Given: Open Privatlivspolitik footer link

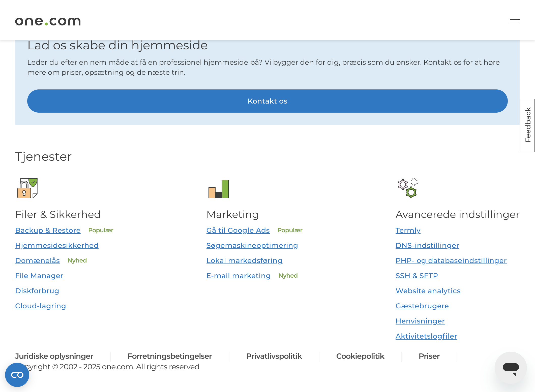Looking at the screenshot, I should [274, 356].
